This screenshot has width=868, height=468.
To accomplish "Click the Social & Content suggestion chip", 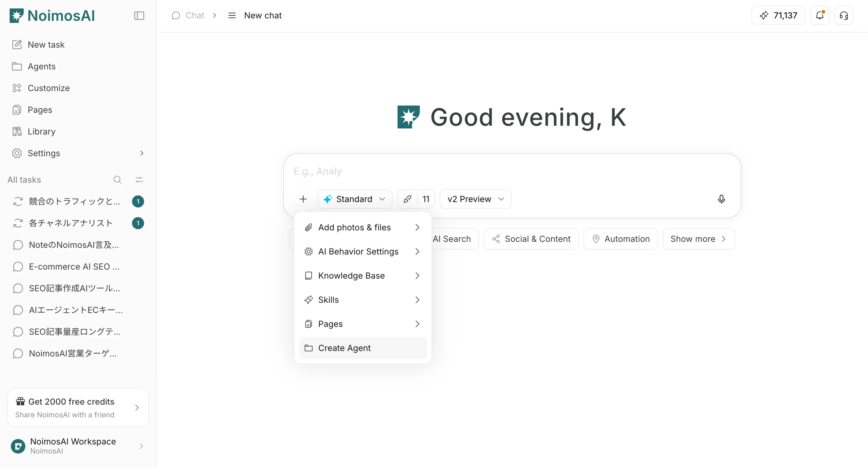I will (531, 239).
